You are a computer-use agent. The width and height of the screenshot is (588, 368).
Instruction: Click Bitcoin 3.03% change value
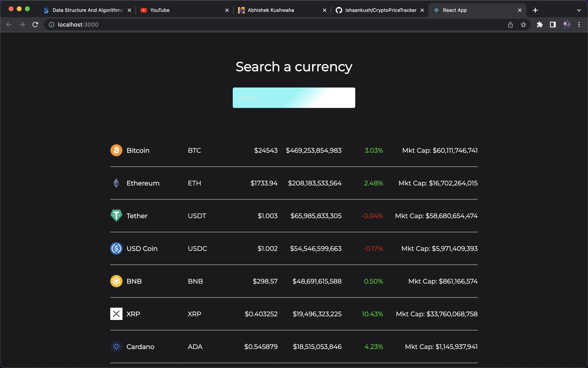pos(374,150)
